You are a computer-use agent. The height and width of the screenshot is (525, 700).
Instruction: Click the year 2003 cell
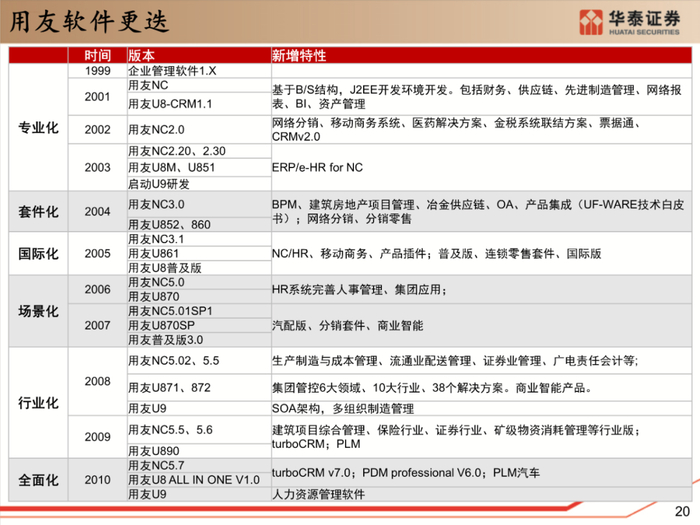[97, 167]
